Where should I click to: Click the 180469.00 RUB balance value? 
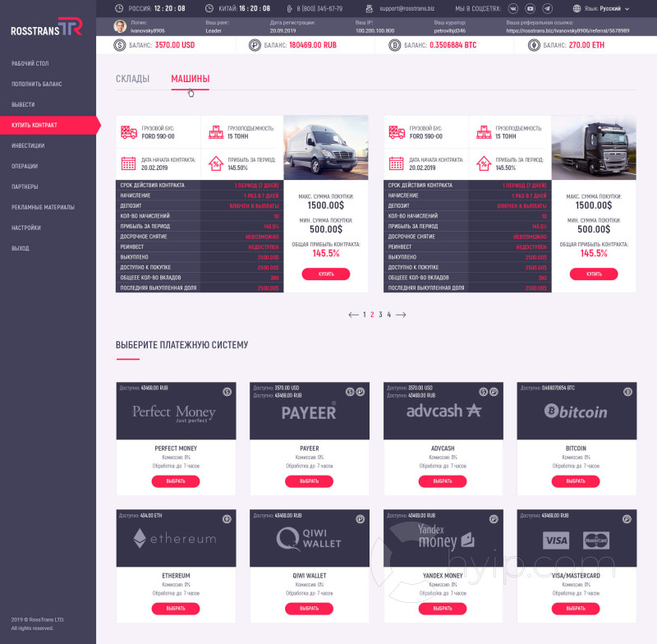coord(313,45)
